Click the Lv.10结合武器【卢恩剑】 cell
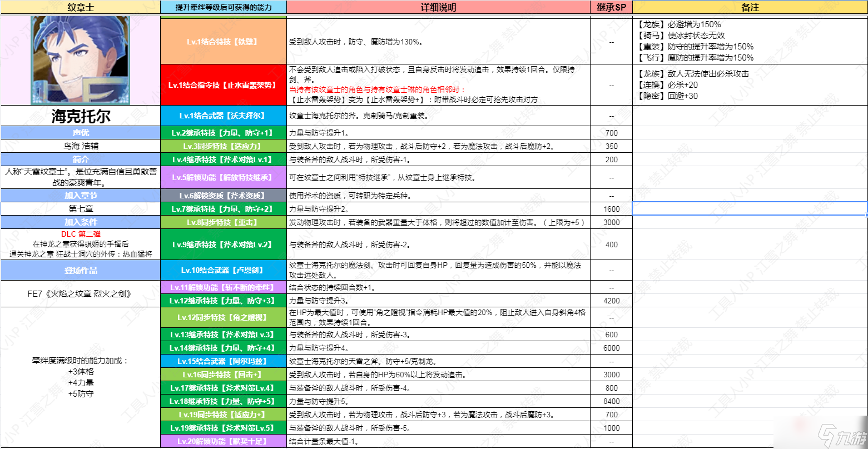 tap(224, 271)
